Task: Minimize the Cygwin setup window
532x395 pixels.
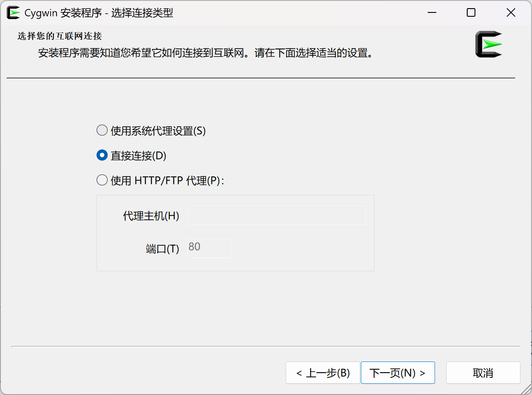Action: point(432,13)
